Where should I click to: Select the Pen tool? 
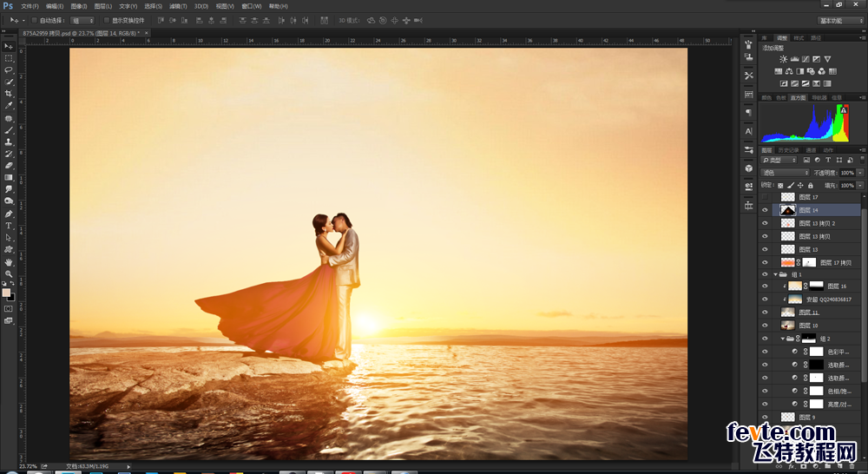[9, 214]
